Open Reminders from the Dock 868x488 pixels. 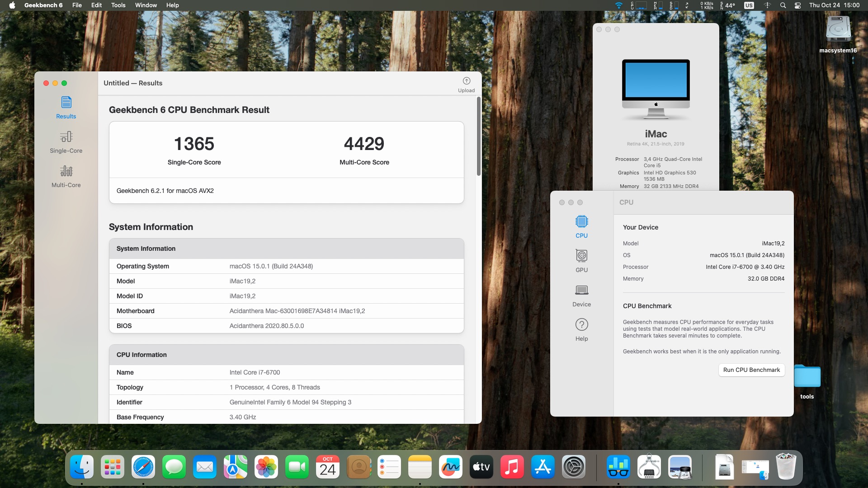[389, 467]
